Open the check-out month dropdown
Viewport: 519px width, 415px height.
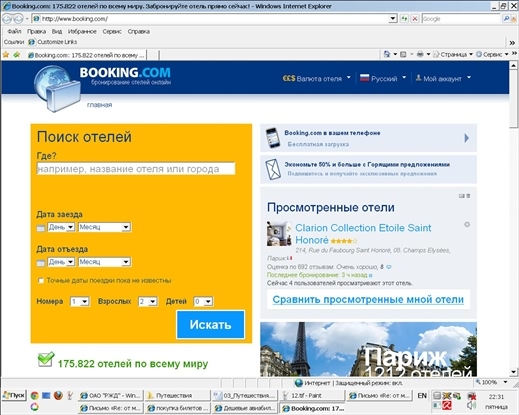104,262
